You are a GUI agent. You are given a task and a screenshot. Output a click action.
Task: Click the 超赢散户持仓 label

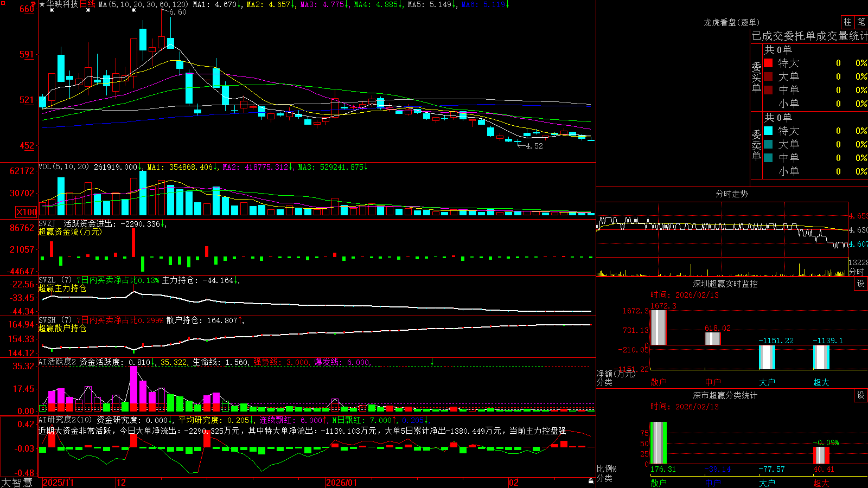pos(62,328)
